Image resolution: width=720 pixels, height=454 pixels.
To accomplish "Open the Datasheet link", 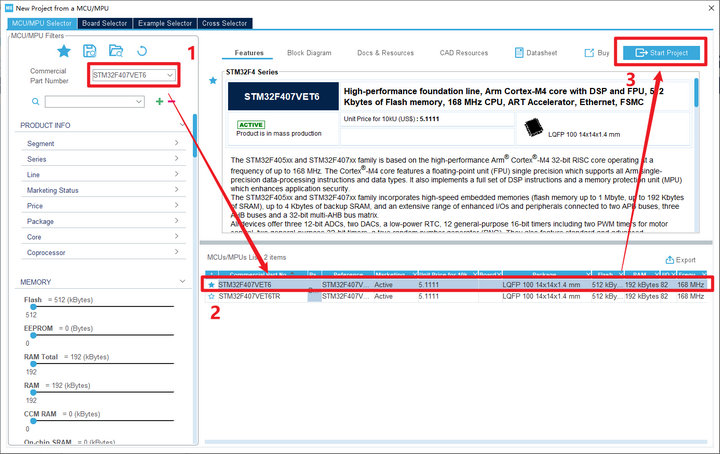I will pyautogui.click(x=536, y=53).
